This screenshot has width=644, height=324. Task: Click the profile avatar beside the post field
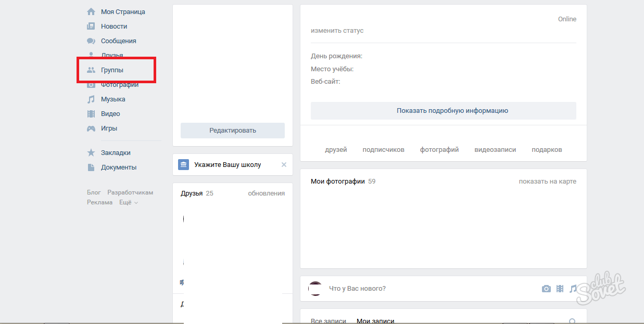(315, 289)
